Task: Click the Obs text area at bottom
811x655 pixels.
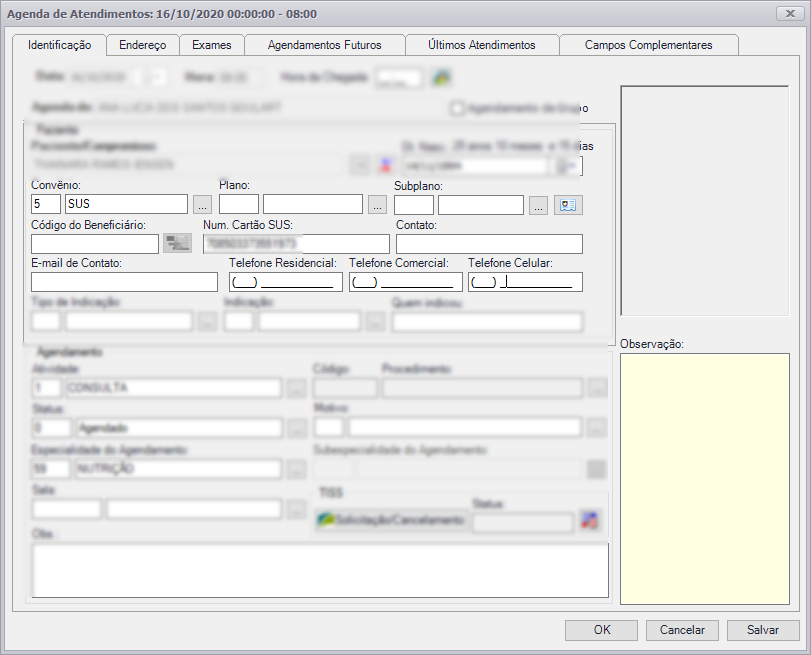Action: pyautogui.click(x=320, y=570)
